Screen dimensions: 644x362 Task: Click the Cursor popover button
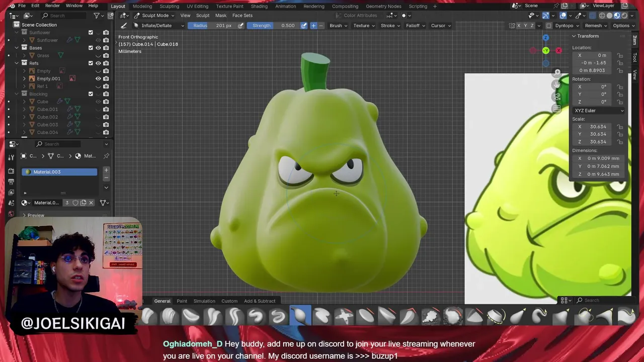[440, 26]
